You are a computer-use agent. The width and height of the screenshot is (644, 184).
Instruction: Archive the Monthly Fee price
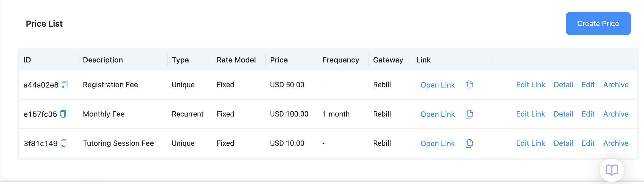pos(616,114)
